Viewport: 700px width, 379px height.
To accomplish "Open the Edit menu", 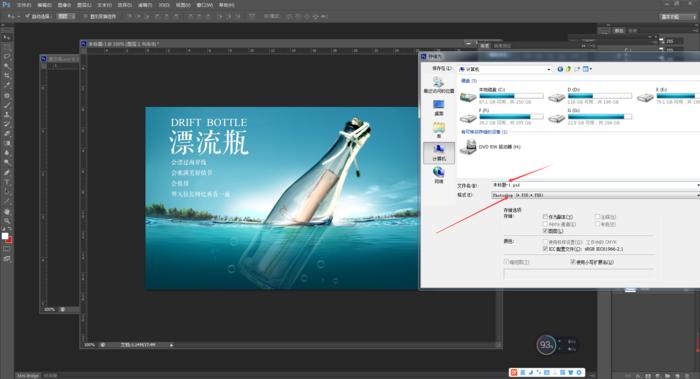I will (44, 5).
